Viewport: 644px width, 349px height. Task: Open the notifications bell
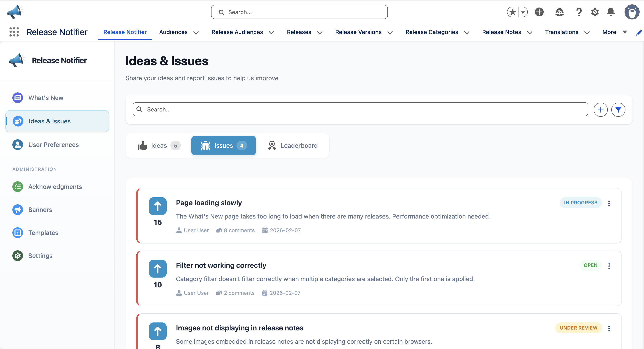[x=611, y=12]
